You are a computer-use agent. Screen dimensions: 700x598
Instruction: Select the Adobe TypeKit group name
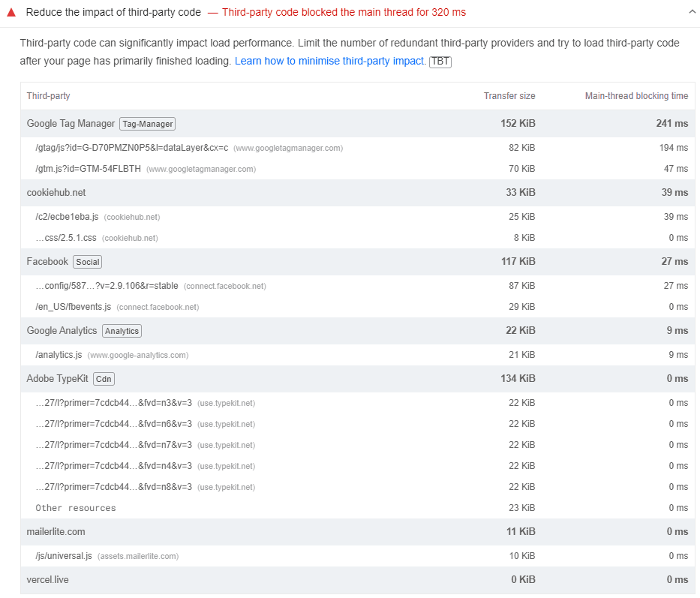57,379
